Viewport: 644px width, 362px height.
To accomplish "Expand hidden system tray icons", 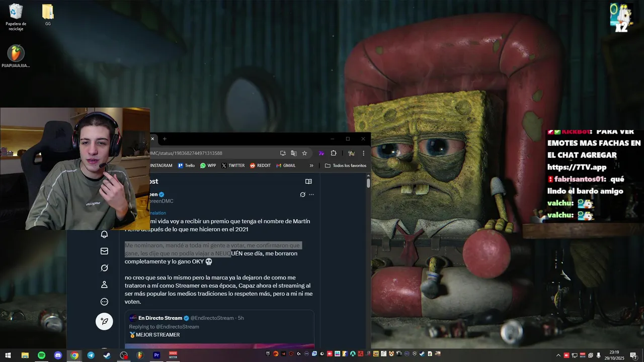I will point(558,355).
